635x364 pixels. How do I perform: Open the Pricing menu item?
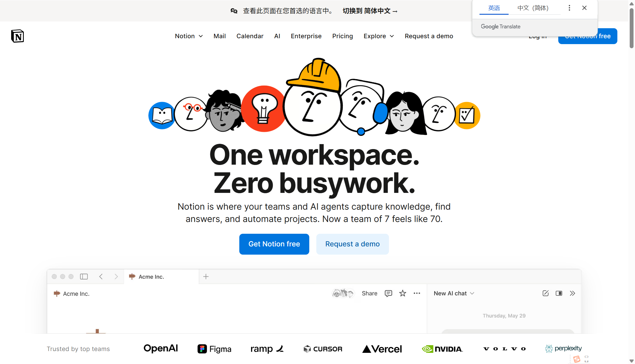[342, 36]
